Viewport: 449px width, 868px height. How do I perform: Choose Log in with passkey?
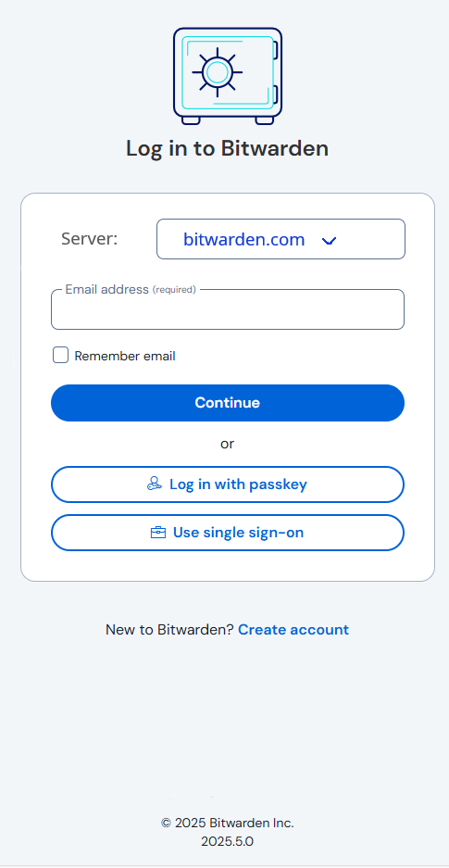pos(227,484)
